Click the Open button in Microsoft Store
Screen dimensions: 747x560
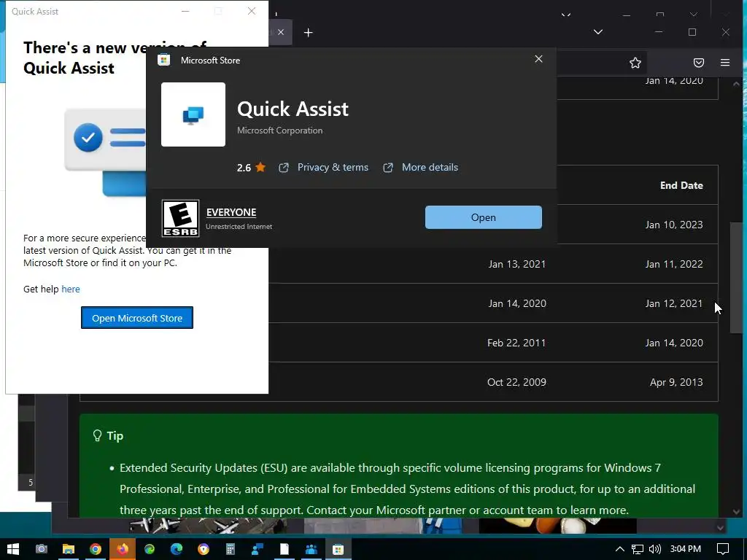pyautogui.click(x=483, y=217)
